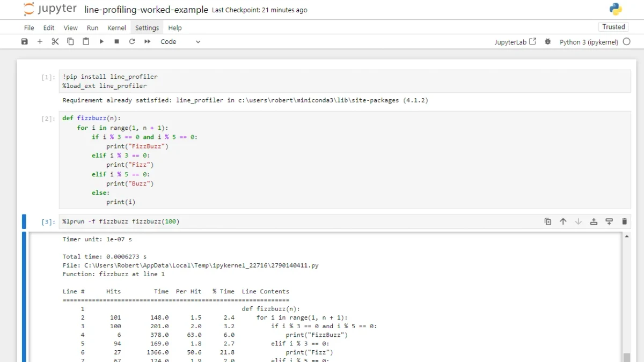Select the cell [3] prompt label
The height and width of the screenshot is (362, 644).
[x=48, y=221]
